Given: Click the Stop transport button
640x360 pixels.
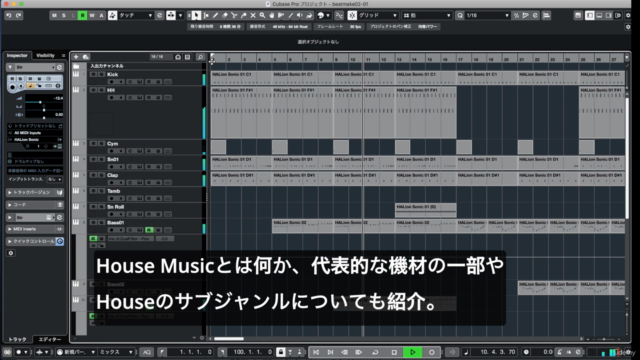Looking at the screenshot, I should pos(394,352).
